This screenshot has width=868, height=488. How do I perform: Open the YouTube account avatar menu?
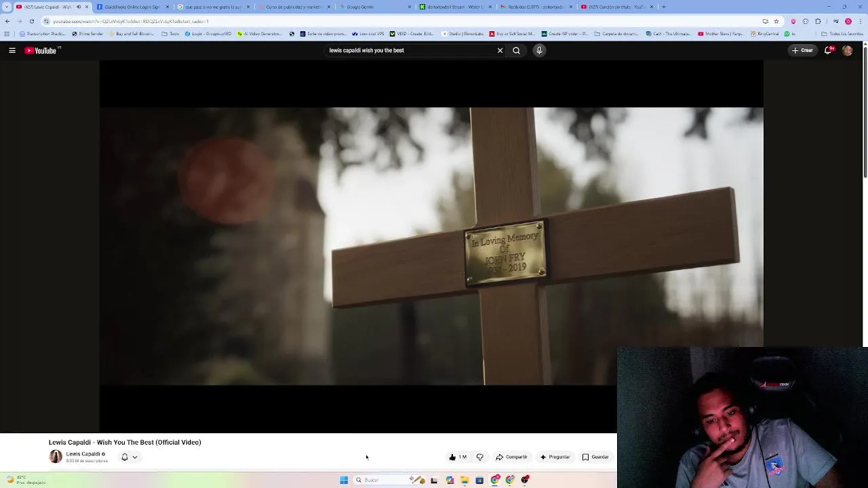point(847,50)
